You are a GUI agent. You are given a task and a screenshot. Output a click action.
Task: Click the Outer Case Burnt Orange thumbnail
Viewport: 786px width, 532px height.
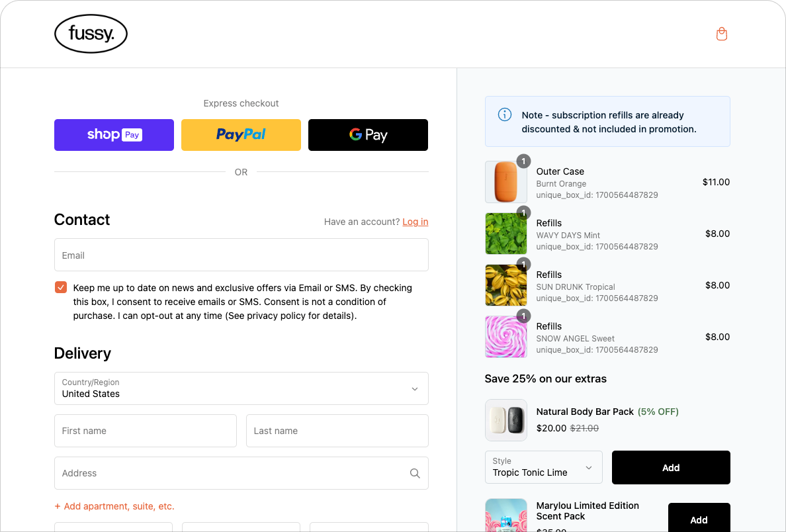click(x=505, y=182)
